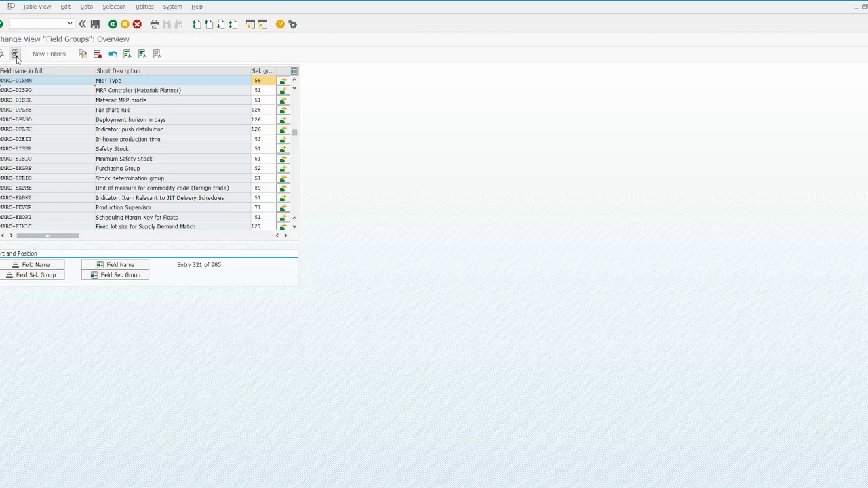This screenshot has width=868, height=488.
Task: Click the SAP system menu icon
Action: click(x=11, y=7)
